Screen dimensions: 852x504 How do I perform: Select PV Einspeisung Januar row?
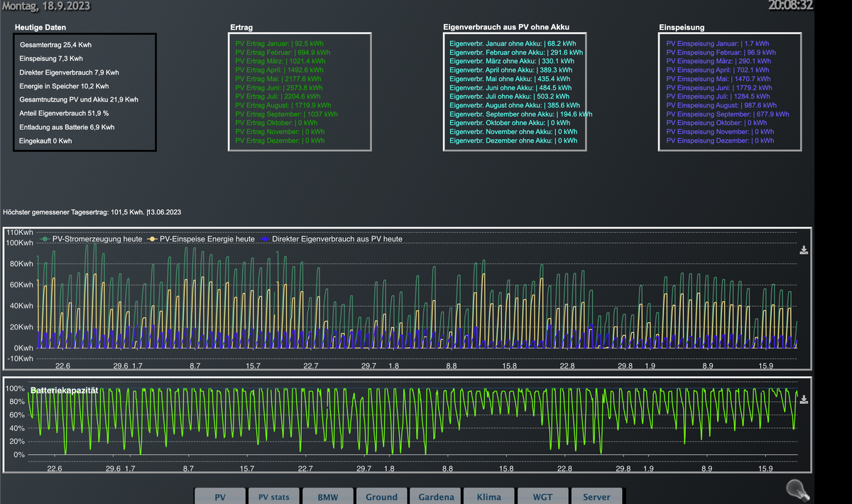click(718, 43)
